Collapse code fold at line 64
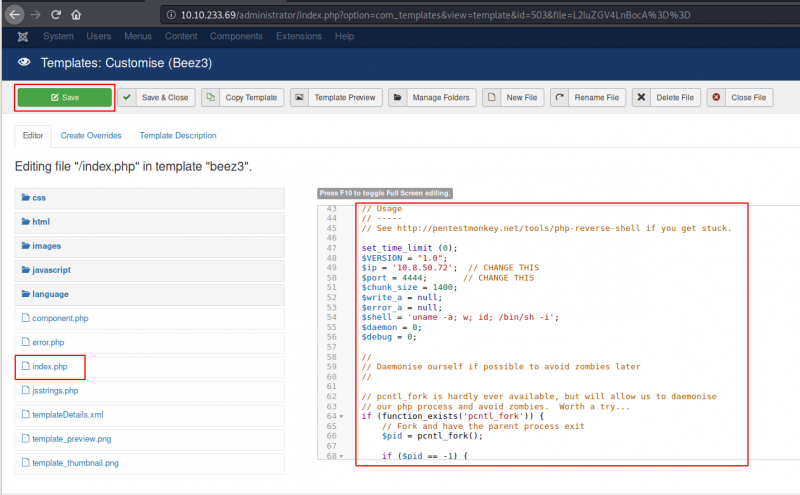This screenshot has width=800, height=495. tap(341, 416)
